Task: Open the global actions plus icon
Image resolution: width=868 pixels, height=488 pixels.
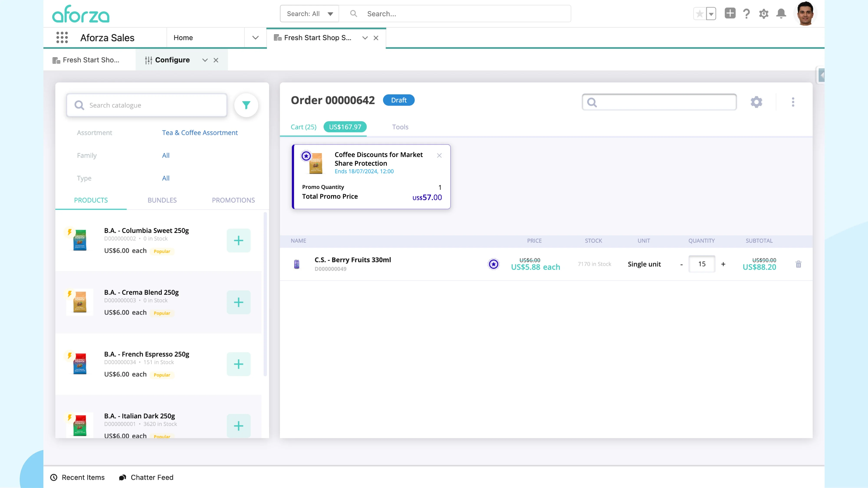Action: (x=730, y=13)
